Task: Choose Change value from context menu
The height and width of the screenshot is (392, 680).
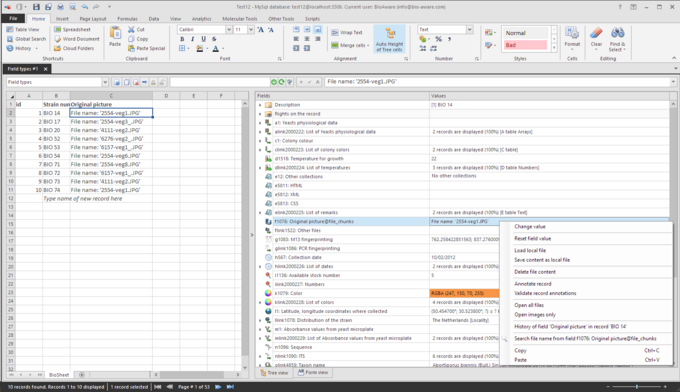Action: 530,227
